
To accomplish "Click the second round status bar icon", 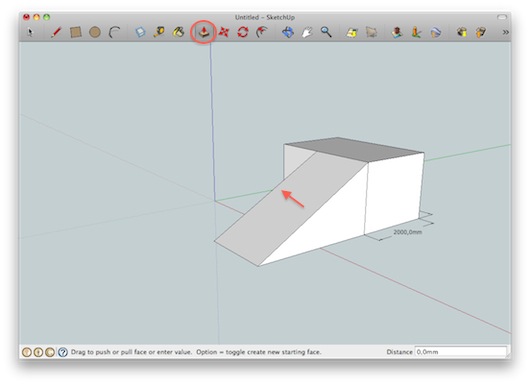I will 39,352.
